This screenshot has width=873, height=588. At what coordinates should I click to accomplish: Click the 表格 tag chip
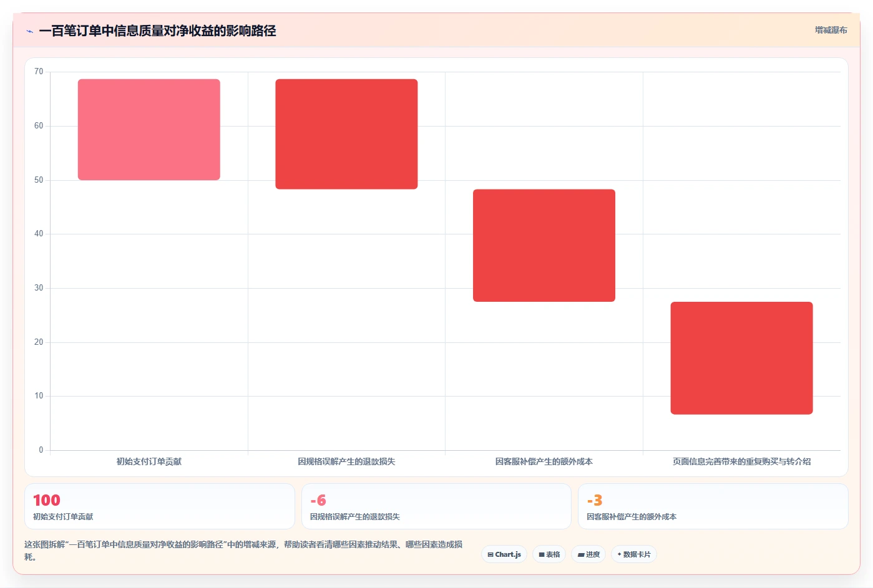(549, 554)
